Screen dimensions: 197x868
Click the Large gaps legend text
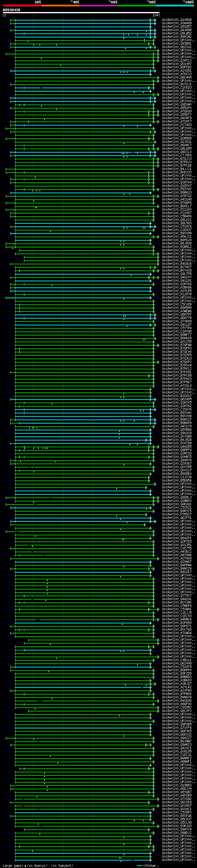[x=38, y=866]
